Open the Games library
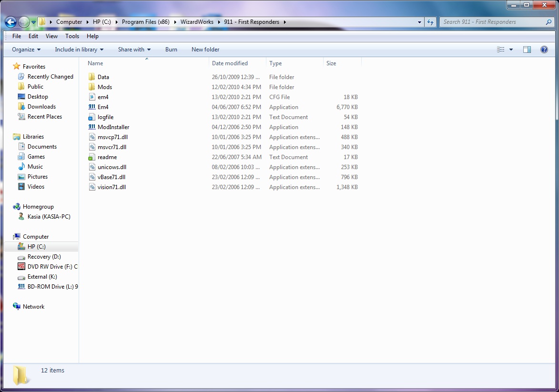The height and width of the screenshot is (392, 559). [36, 156]
